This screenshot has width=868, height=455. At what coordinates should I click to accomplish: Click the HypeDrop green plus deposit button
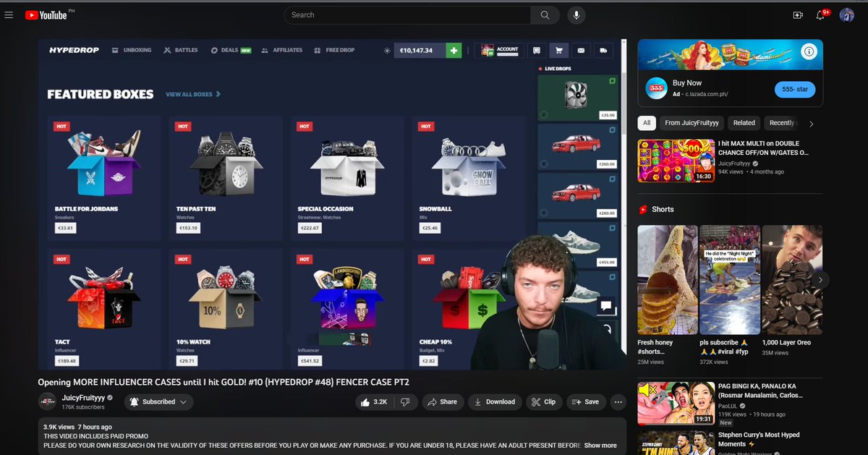[x=454, y=51]
